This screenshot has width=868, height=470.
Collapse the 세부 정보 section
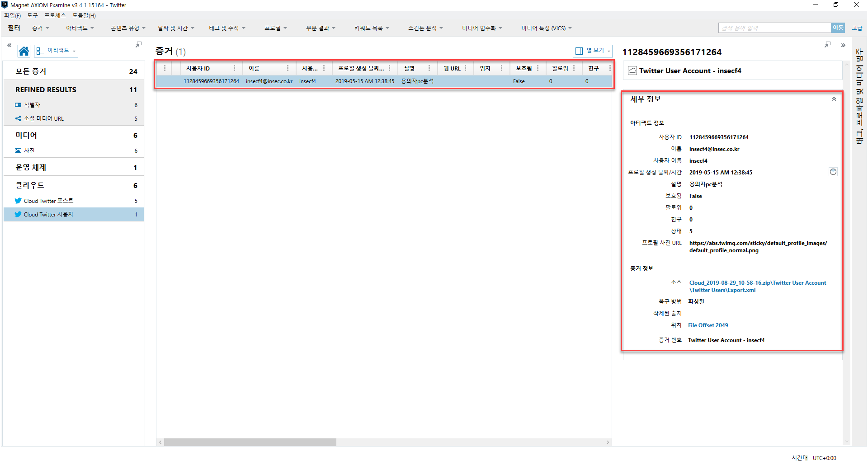[x=834, y=99]
